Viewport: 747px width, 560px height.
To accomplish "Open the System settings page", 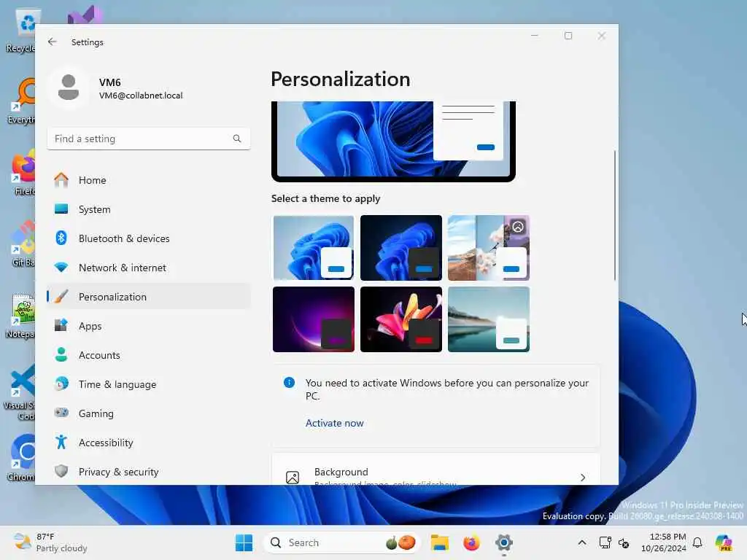I will (149, 209).
